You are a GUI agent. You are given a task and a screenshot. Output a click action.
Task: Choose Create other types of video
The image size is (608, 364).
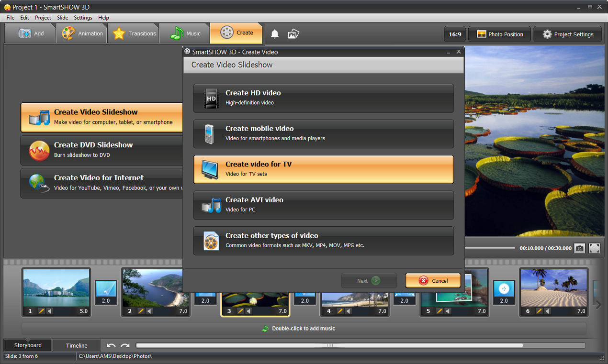click(323, 240)
